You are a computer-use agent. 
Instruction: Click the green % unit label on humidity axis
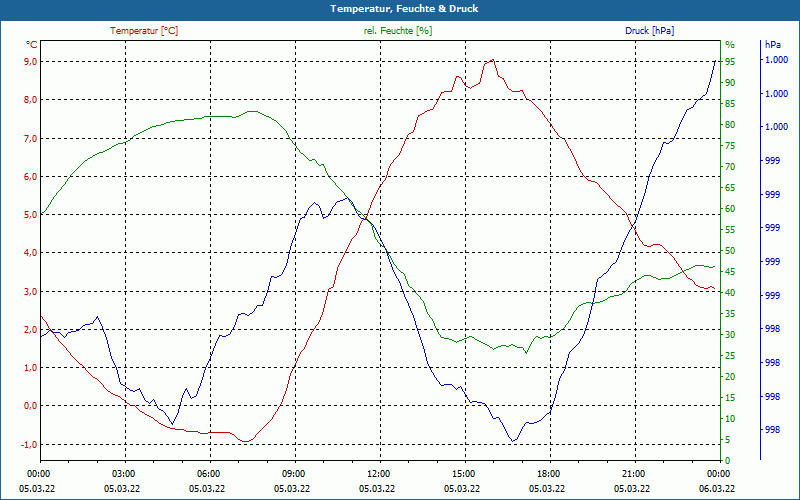(730, 45)
